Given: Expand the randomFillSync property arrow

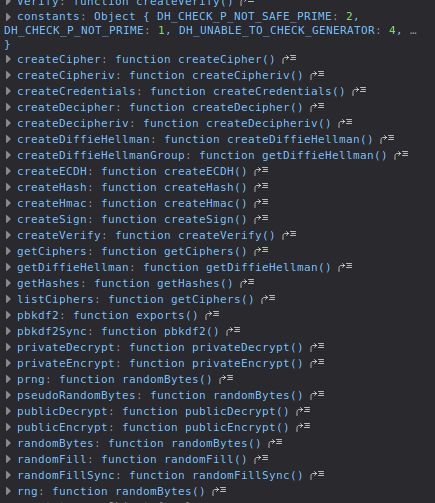Looking at the screenshot, I should (x=8, y=475).
